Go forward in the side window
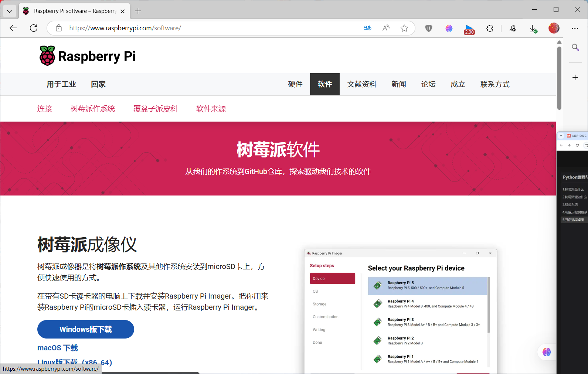This screenshot has height=374, width=588. 569,145
